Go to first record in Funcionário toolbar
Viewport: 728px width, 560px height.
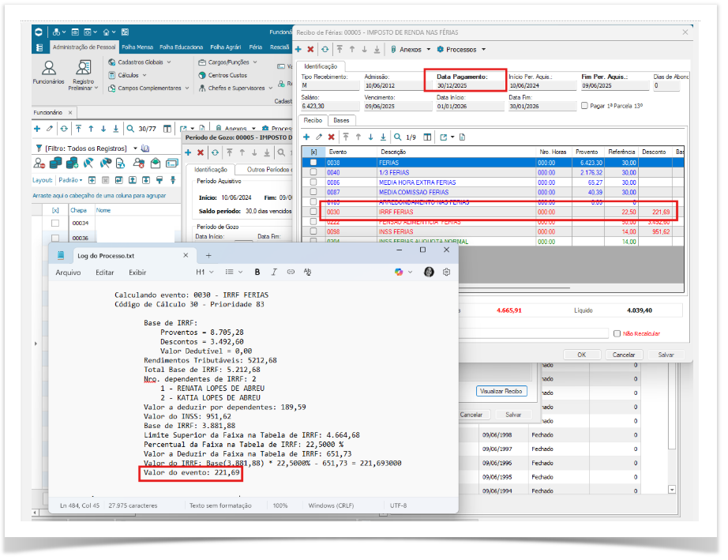click(x=78, y=129)
